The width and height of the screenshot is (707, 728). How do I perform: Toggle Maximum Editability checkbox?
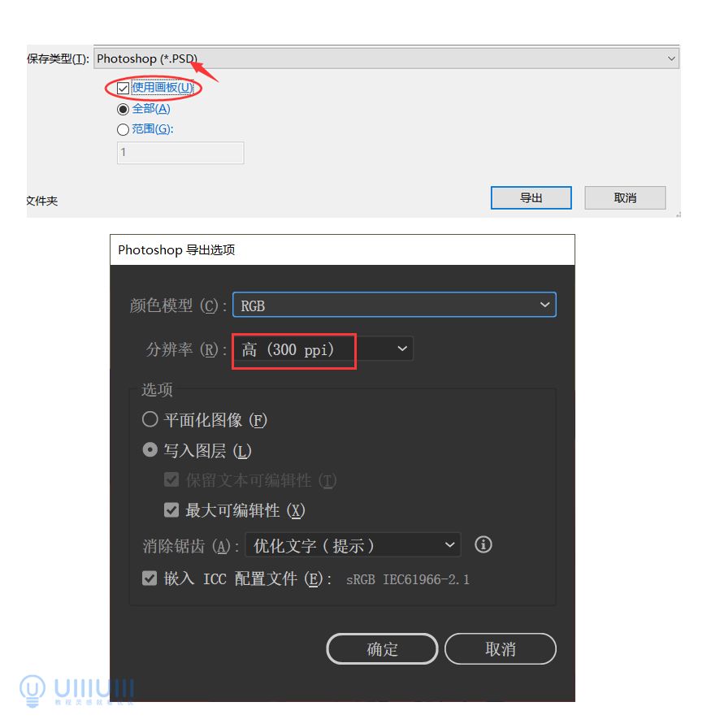pyautogui.click(x=171, y=510)
